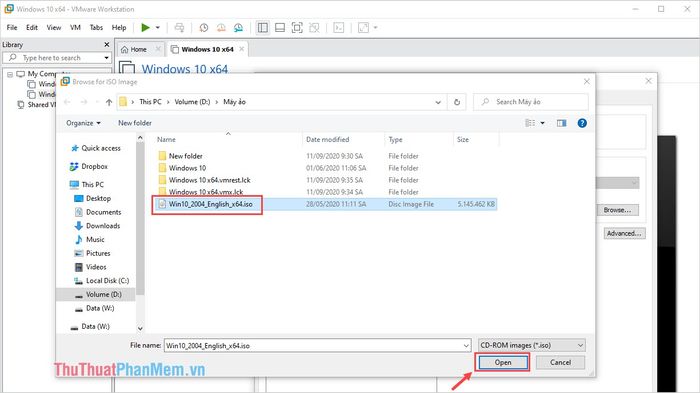Image resolution: width=700 pixels, height=393 pixels.
Task: Revert to snapshot using the toolbar icon
Action: pyautogui.click(x=221, y=28)
